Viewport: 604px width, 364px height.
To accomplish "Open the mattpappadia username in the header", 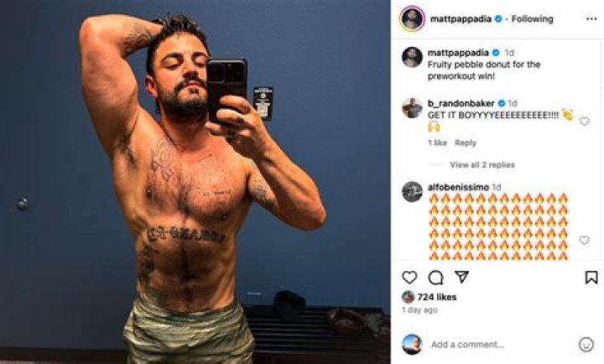I will pyautogui.click(x=461, y=19).
